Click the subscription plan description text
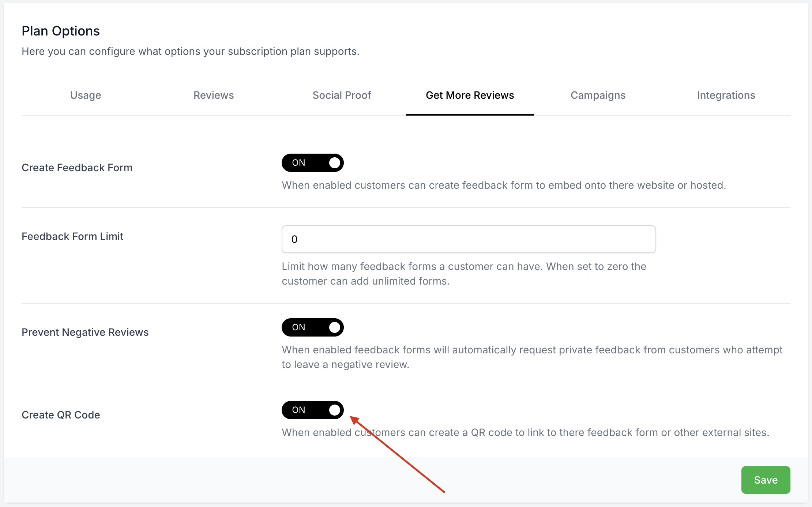812x507 pixels. [x=190, y=51]
